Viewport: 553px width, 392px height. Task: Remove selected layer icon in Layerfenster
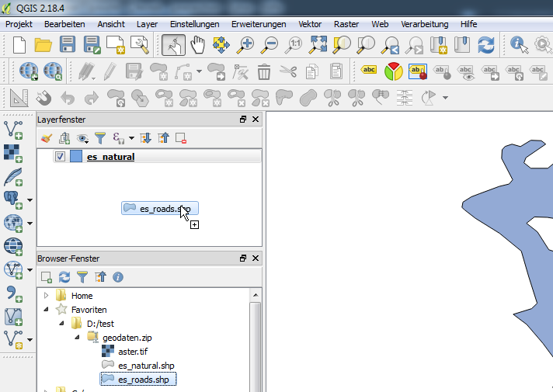181,138
